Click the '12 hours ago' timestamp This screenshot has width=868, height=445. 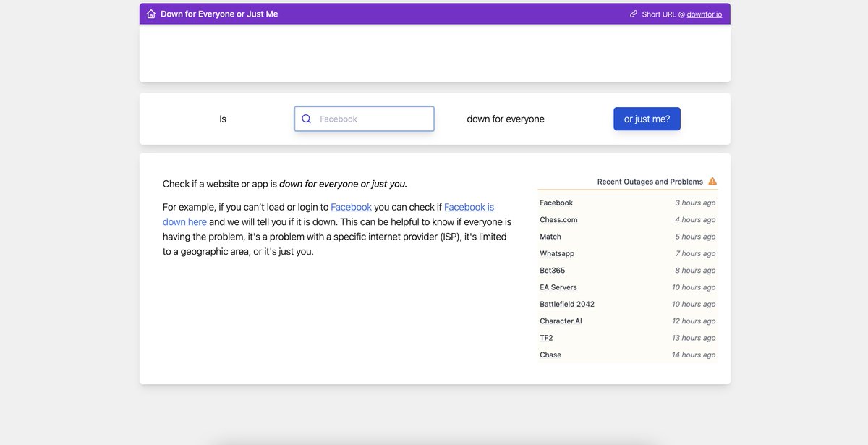(x=694, y=321)
